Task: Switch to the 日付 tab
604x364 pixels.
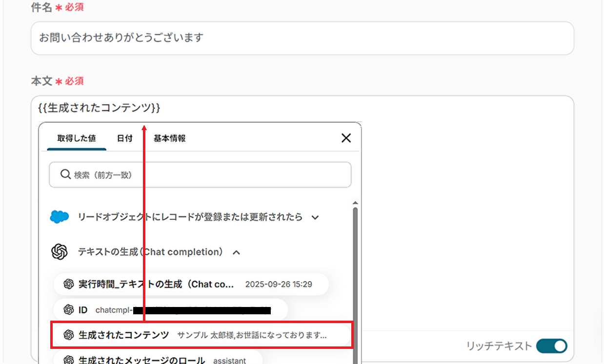Action: [124, 138]
